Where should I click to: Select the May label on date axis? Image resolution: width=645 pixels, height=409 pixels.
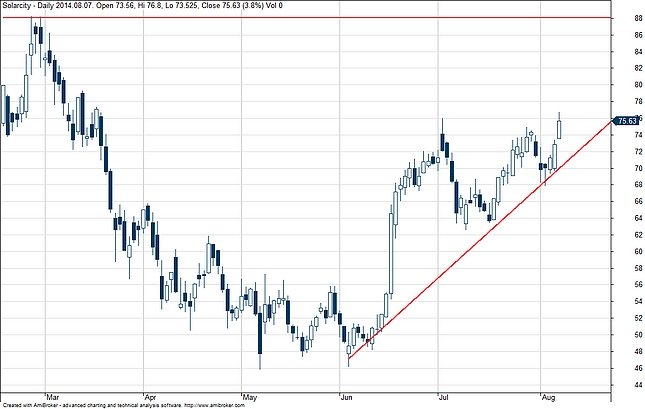pyautogui.click(x=250, y=397)
